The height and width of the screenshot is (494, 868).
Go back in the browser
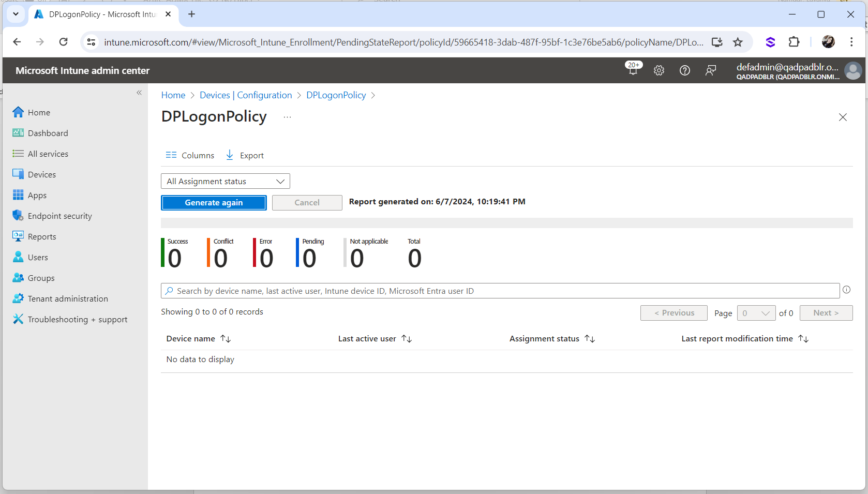[17, 42]
